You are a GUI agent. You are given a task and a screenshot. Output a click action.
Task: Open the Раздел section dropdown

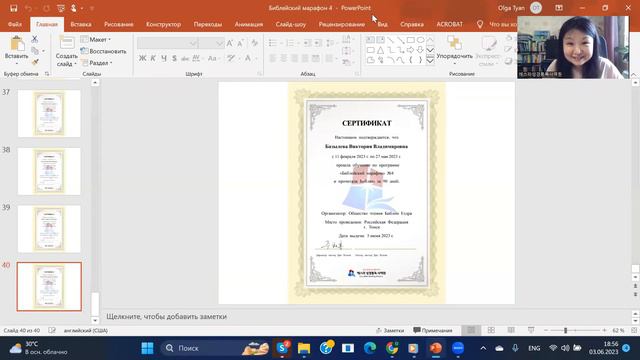pos(96,63)
